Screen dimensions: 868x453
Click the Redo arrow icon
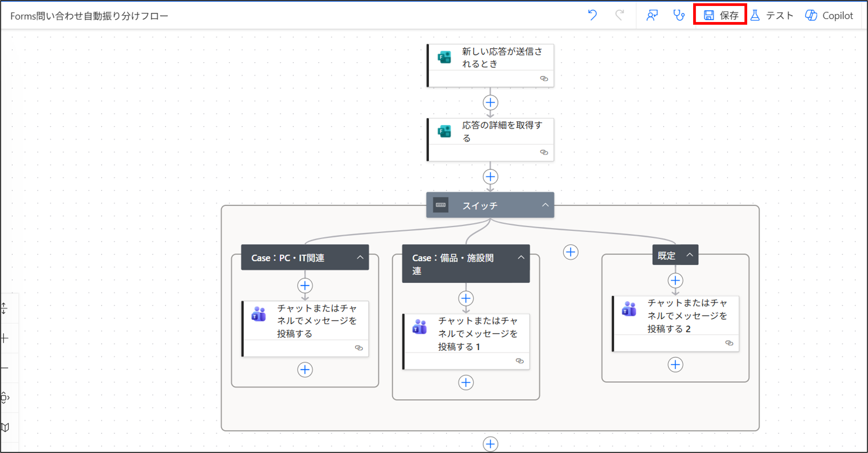coord(619,15)
